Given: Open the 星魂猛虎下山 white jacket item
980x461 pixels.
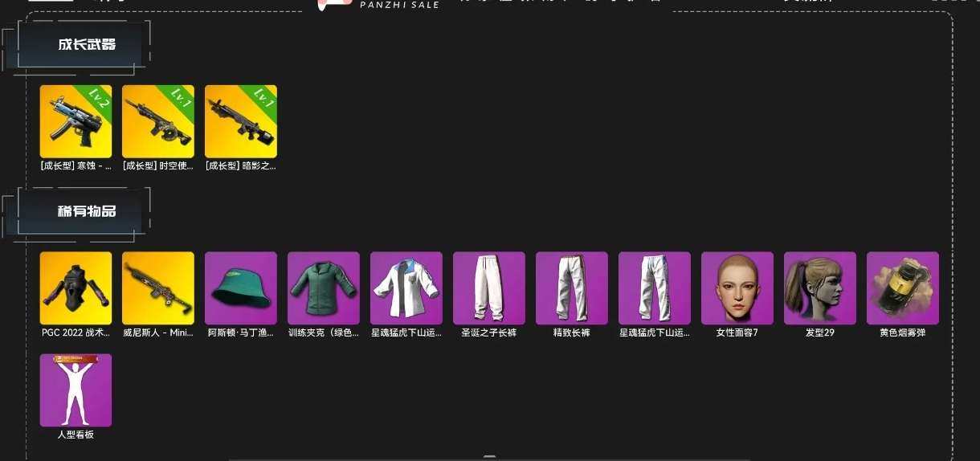Looking at the screenshot, I should (406, 288).
